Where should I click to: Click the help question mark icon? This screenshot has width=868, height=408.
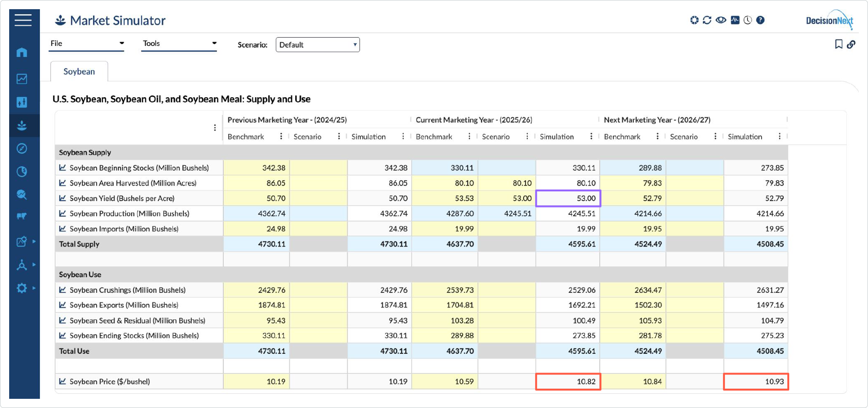pos(760,20)
